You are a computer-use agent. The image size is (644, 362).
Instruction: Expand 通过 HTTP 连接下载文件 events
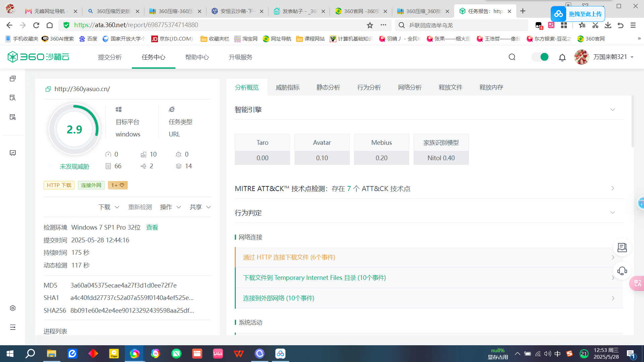pos(429,257)
